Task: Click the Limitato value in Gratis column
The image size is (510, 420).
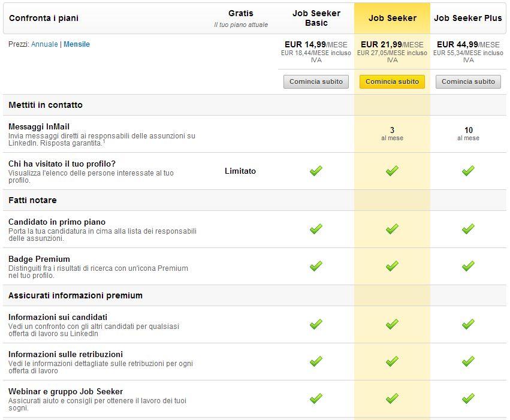Action: click(x=240, y=171)
